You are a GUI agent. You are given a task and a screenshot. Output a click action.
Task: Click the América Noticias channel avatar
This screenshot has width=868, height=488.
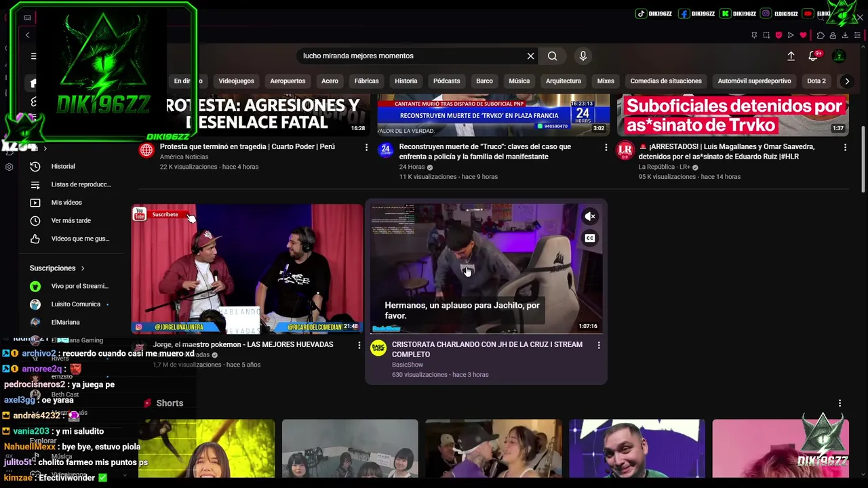coord(146,150)
